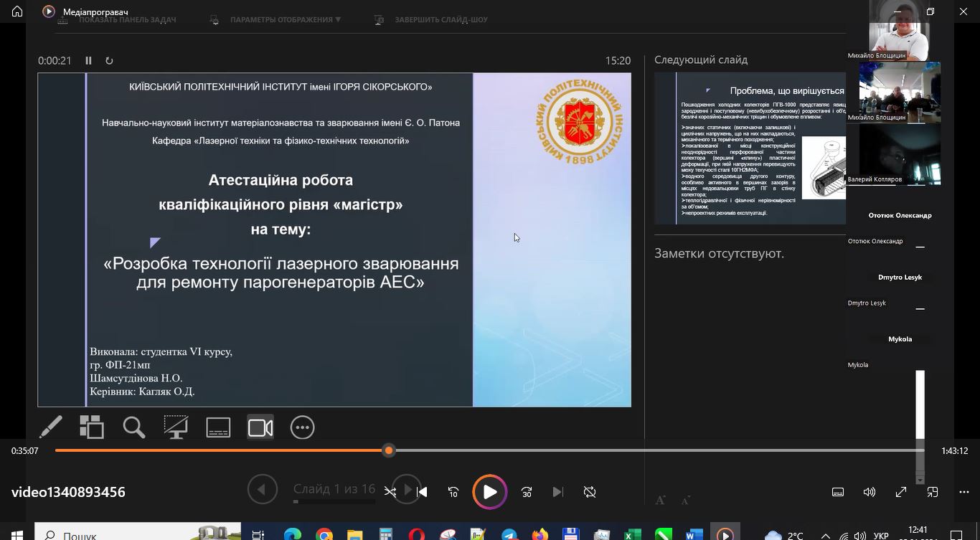
Task: Toggle black screen in slide show
Action: (176, 427)
